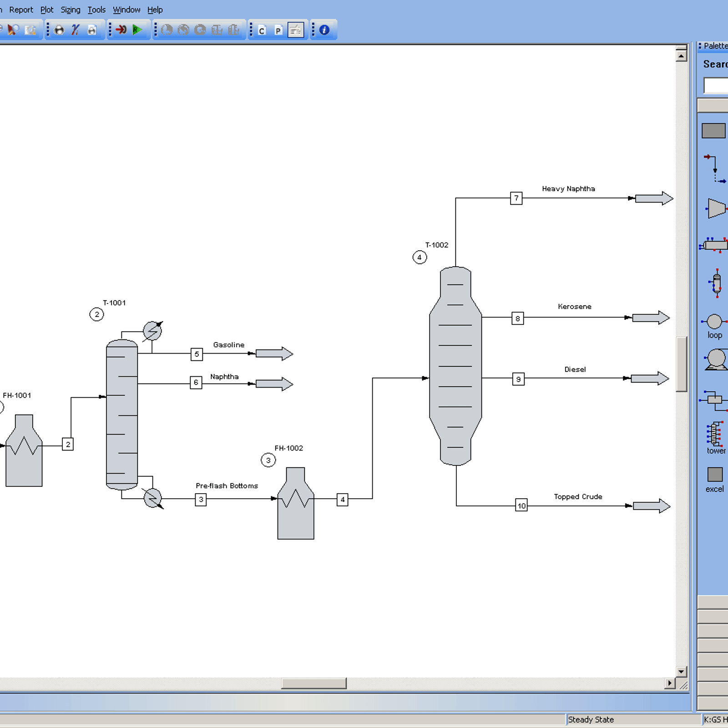This screenshot has height=728, width=728.
Task: Click the greyed-out column equipment icon
Action: click(217, 30)
